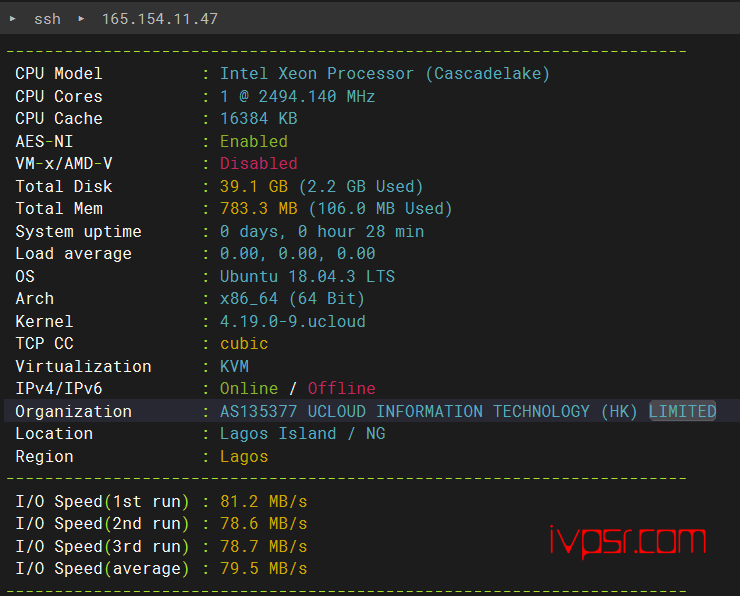The width and height of the screenshot is (740, 596).
Task: Click the IPv4 Online status
Action: click(x=249, y=388)
